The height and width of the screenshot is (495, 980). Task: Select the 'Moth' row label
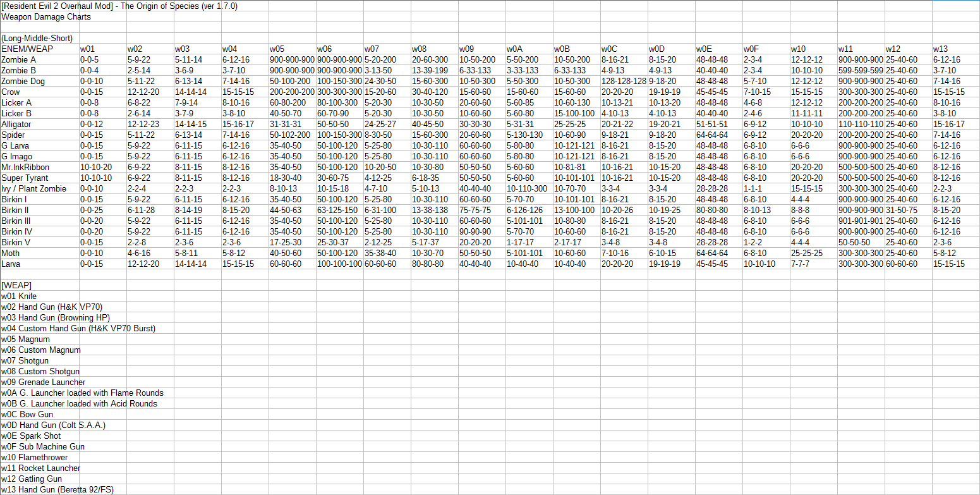click(40, 253)
